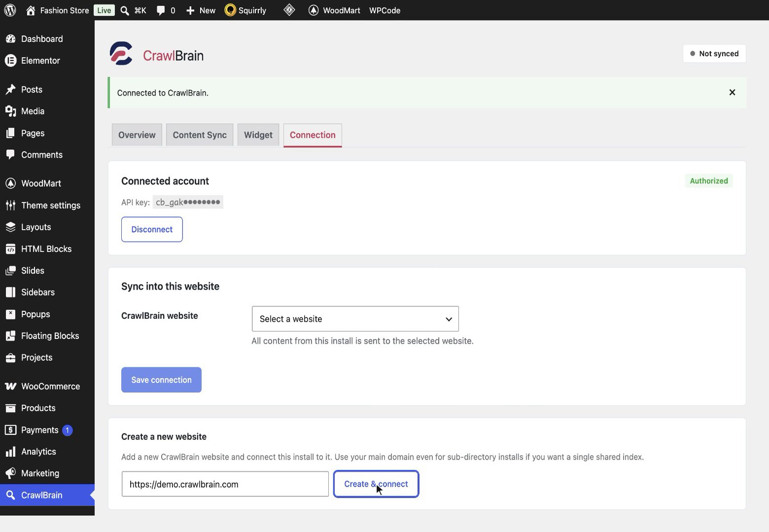Switch to the Widget tab
Screen dimensions: 769x532
click(x=258, y=135)
